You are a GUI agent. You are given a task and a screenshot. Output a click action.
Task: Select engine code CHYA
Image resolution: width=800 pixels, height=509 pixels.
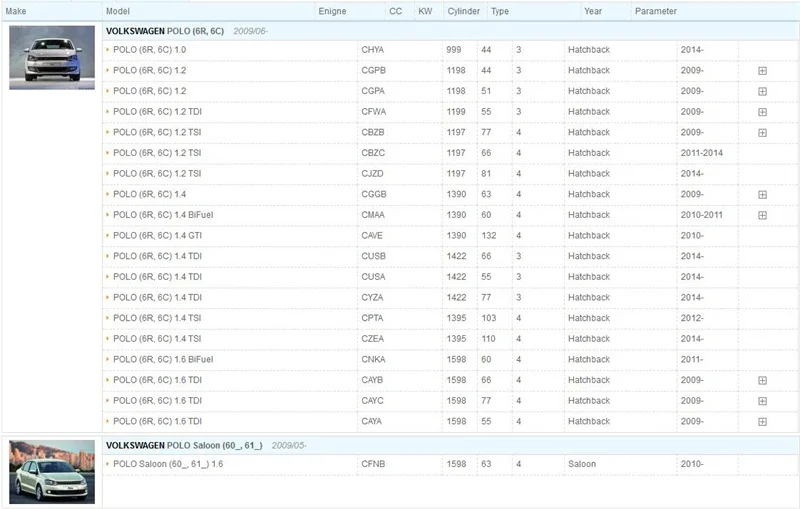372,50
